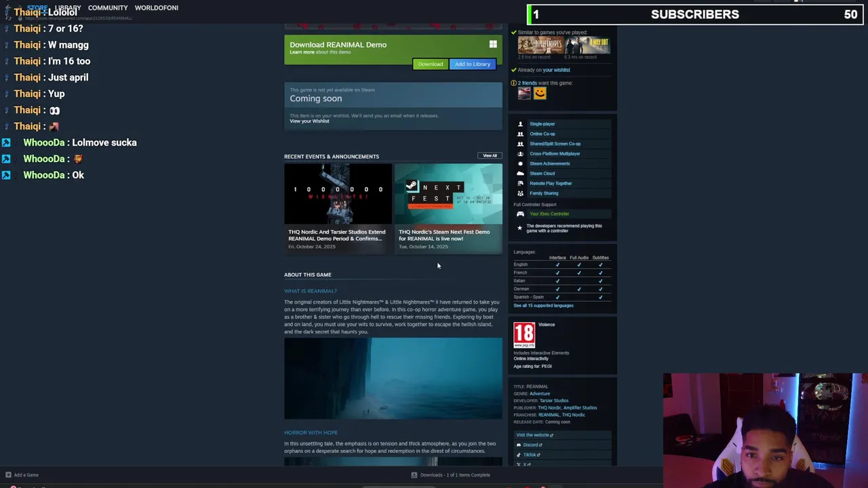The image size is (868, 488).
Task: Click the 'Download REANIMAL Demo' title text
Action: 338,45
